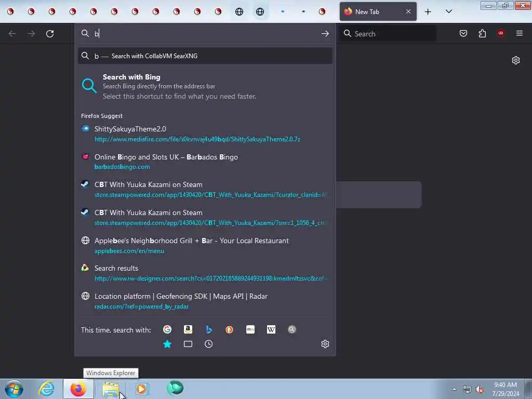Select 'b — Search with CollabVM SearXNG' row
The width and height of the screenshot is (532, 399).
(205, 56)
